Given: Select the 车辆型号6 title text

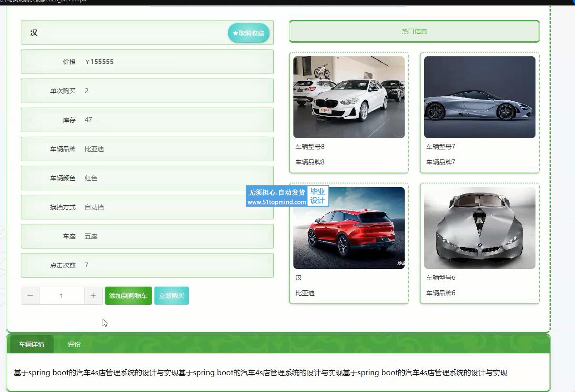Looking at the screenshot, I should (441, 278).
